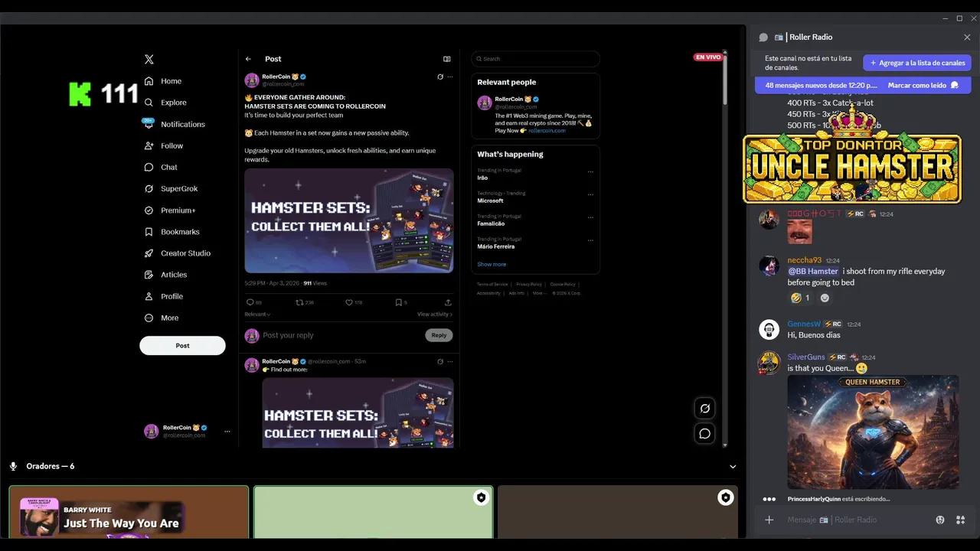Image resolution: width=980 pixels, height=551 pixels.
Task: Click Agregar a la lista de canales
Action: click(x=917, y=63)
